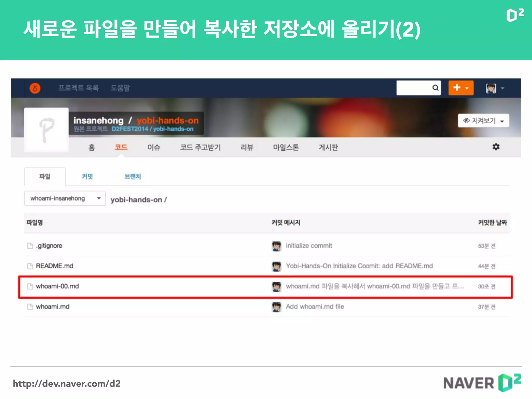Screen dimensions: 532x399
Task: Select the 커밋 sub-tab
Action: coord(87,177)
